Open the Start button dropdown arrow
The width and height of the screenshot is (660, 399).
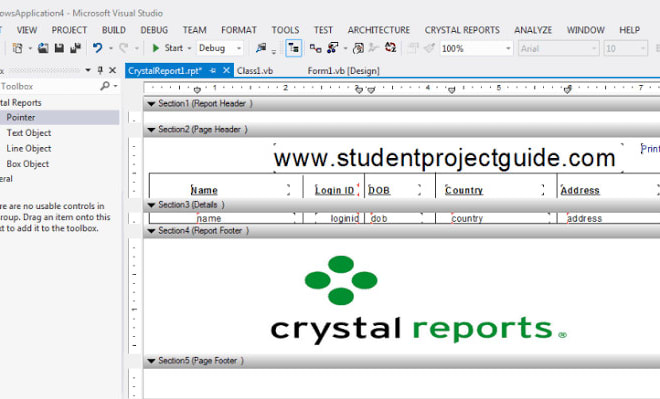pyautogui.click(x=189, y=48)
